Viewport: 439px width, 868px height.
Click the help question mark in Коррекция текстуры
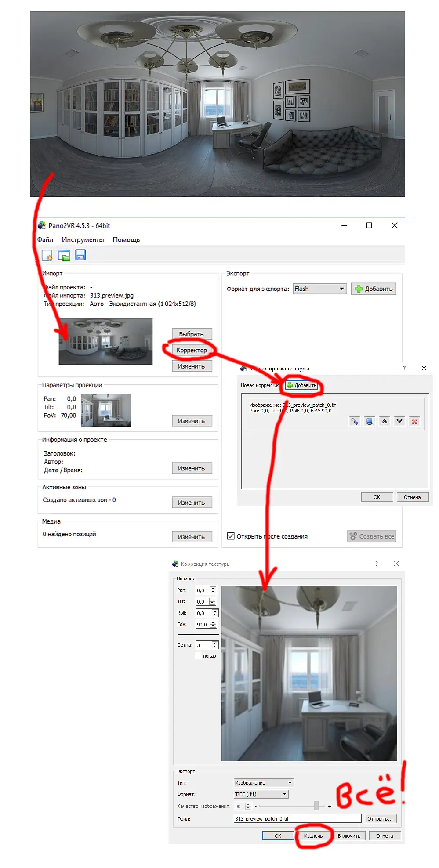[x=376, y=564]
